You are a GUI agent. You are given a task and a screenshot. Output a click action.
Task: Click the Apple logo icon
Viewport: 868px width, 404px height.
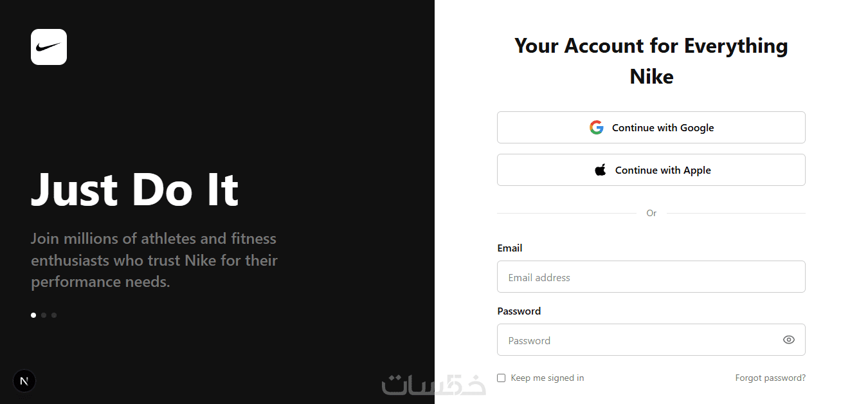[x=601, y=170]
